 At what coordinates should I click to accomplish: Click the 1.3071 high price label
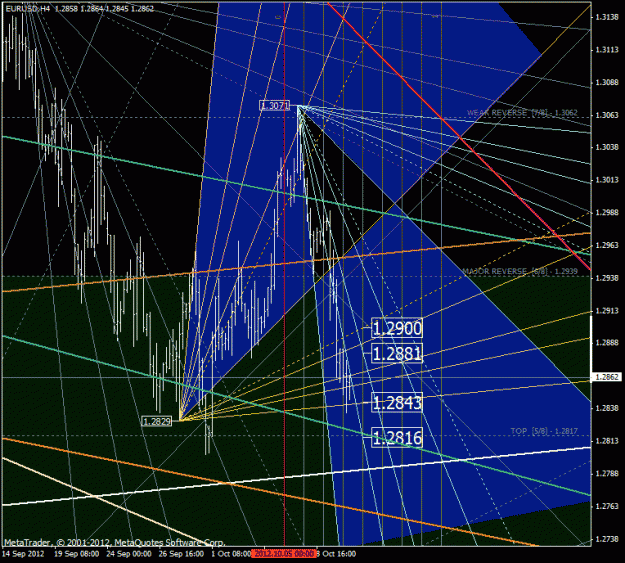[274, 106]
